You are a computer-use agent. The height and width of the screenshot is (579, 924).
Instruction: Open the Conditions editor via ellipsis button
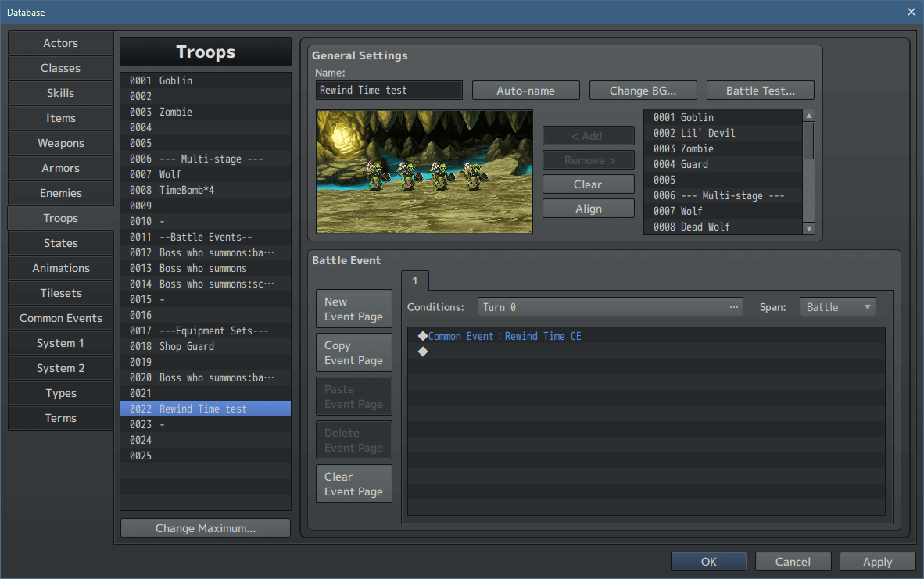[x=733, y=306]
